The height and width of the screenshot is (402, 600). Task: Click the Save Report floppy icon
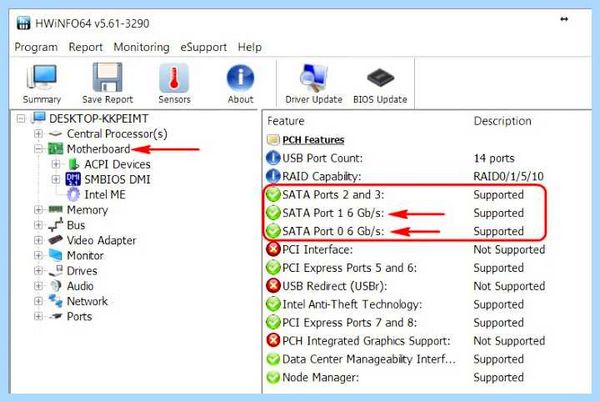click(108, 78)
